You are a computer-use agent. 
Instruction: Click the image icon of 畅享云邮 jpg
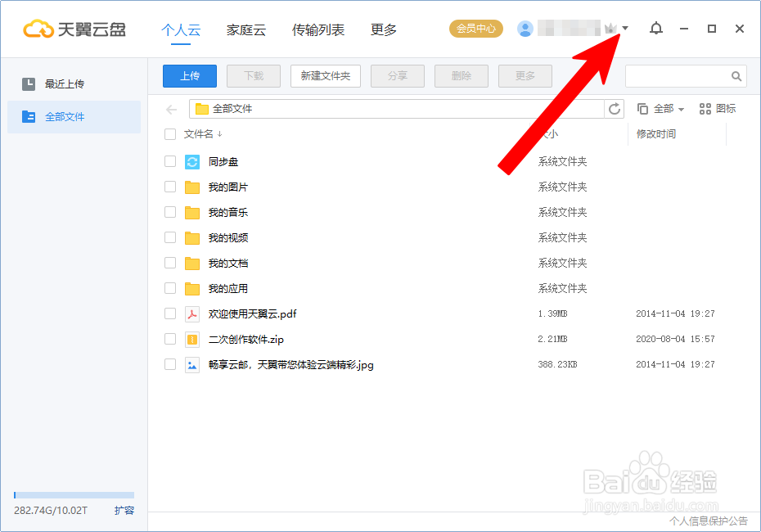click(192, 364)
